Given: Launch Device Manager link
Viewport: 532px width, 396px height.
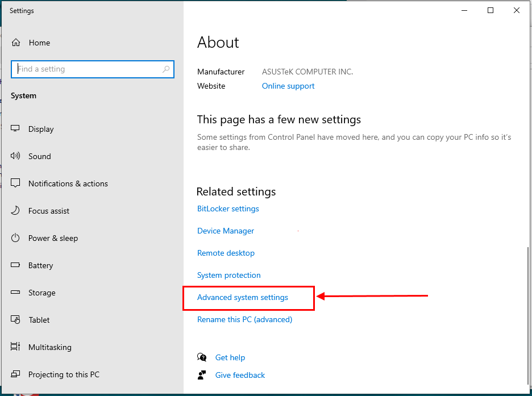Looking at the screenshot, I should pyautogui.click(x=226, y=231).
